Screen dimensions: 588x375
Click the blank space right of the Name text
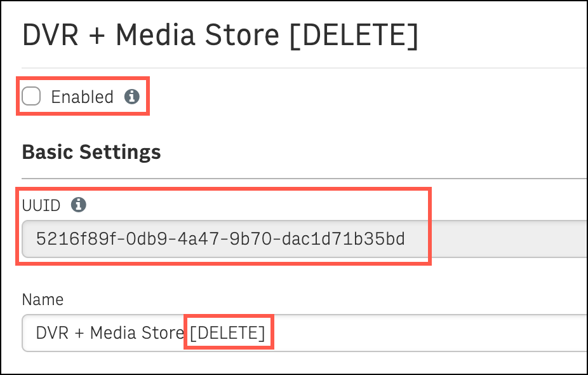[x=427, y=333]
